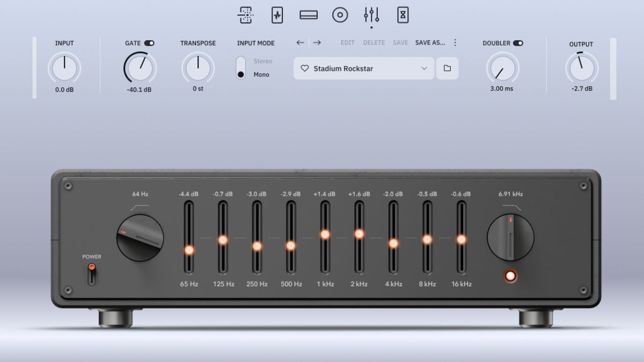Image resolution: width=644 pixels, height=362 pixels.
Task: Click the INPUT gain knob
Action: pyautogui.click(x=64, y=68)
